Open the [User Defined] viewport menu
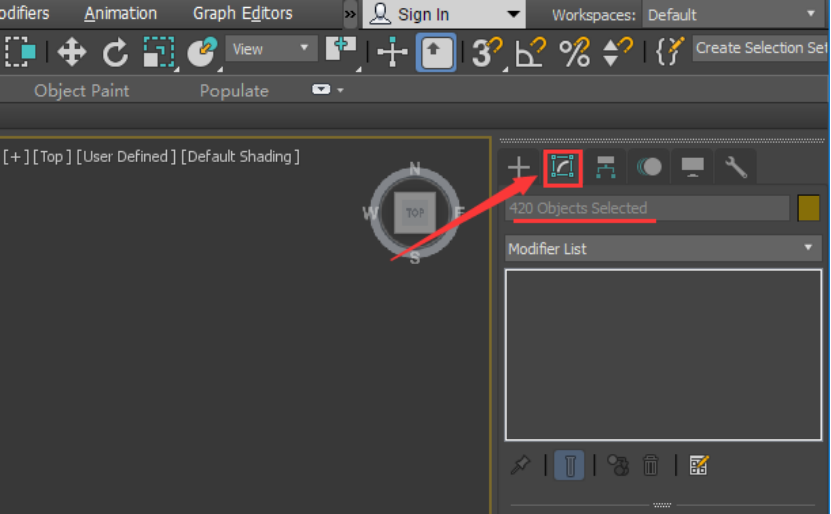This screenshot has width=831, height=514. [126, 157]
